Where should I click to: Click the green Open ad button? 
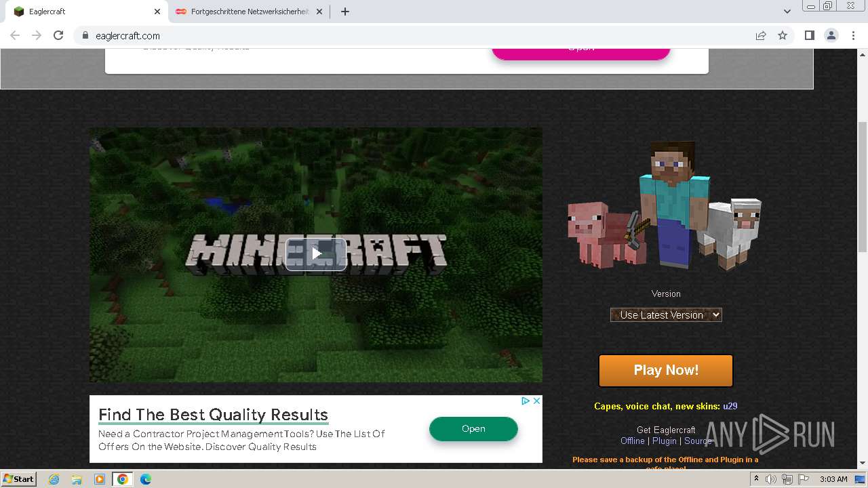(x=473, y=428)
